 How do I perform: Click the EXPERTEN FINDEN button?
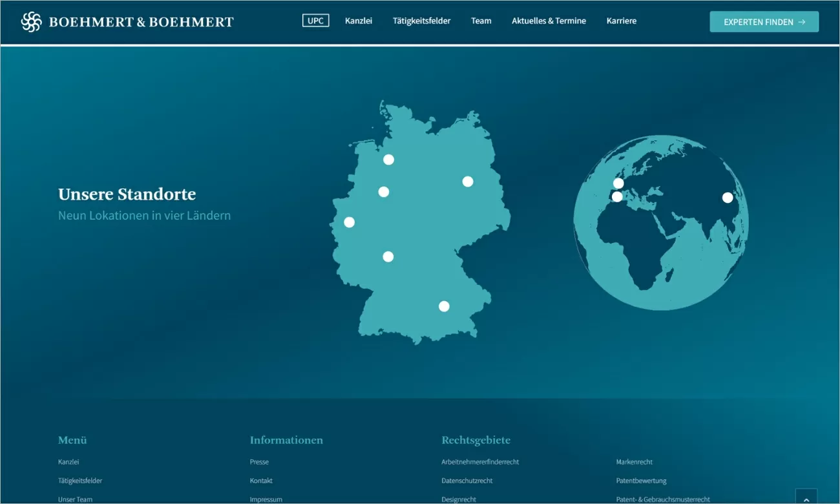point(764,21)
